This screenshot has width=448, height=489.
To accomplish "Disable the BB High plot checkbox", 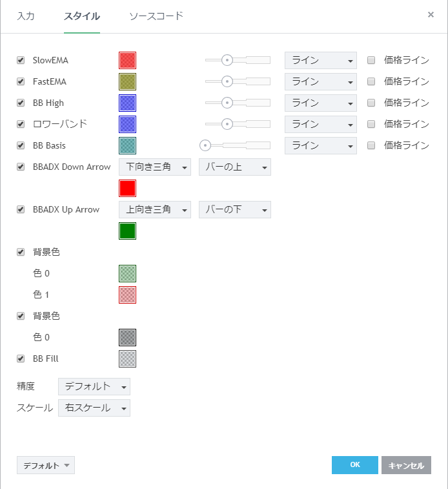I will pyautogui.click(x=21, y=103).
